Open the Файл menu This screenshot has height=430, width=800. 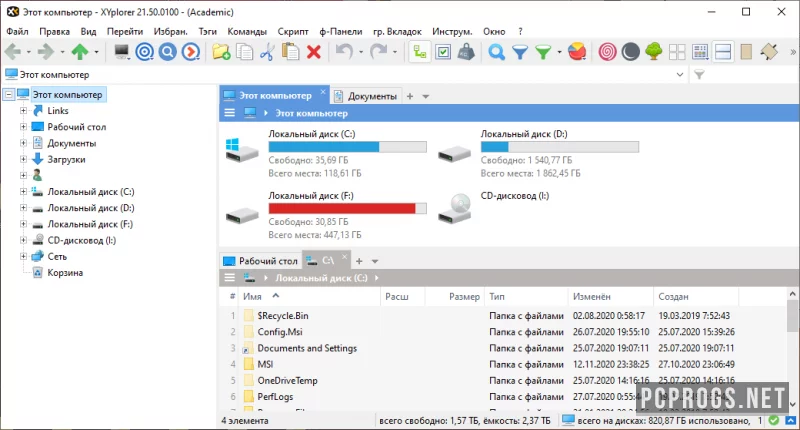(17, 31)
